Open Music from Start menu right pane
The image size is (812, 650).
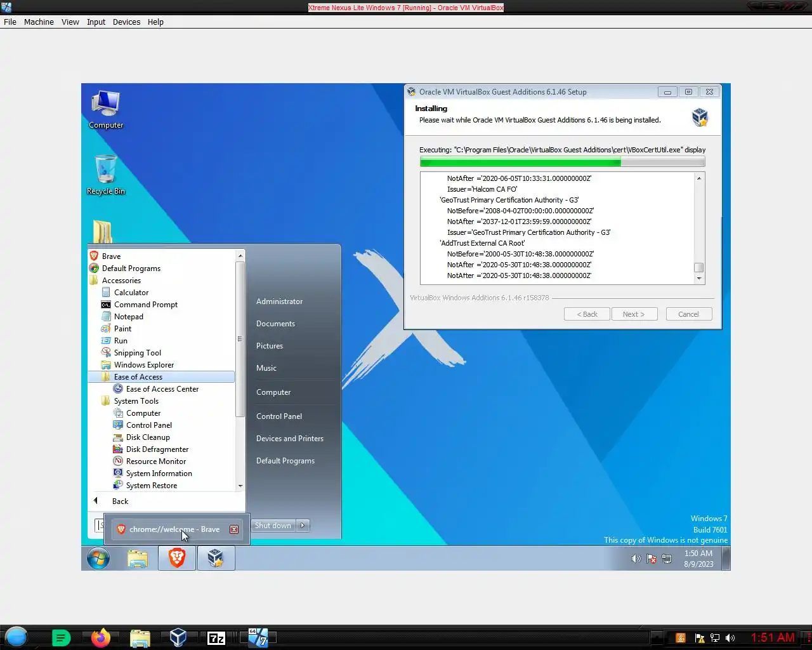click(266, 368)
